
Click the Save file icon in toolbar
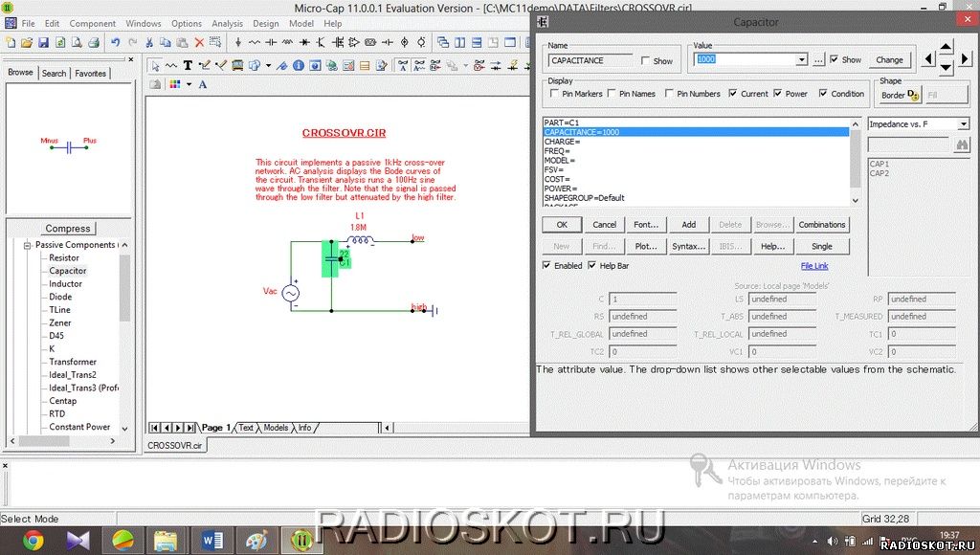pyautogui.click(x=43, y=42)
